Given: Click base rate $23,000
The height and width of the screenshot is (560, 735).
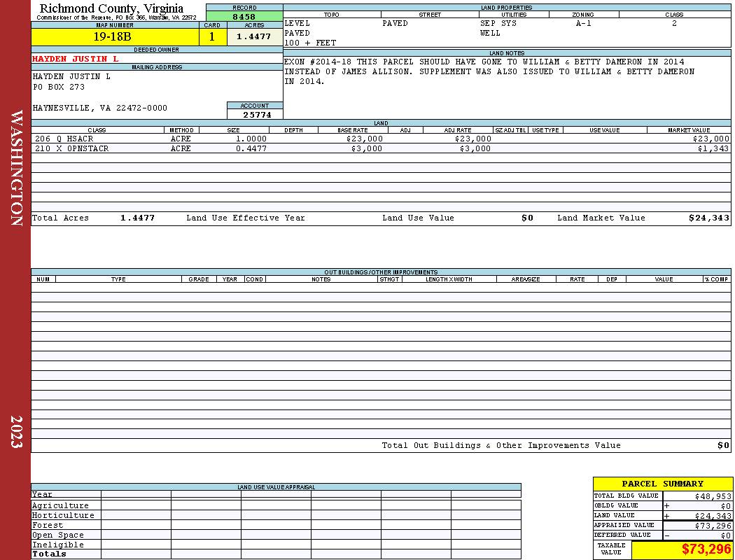Looking at the screenshot, I should [364, 139].
